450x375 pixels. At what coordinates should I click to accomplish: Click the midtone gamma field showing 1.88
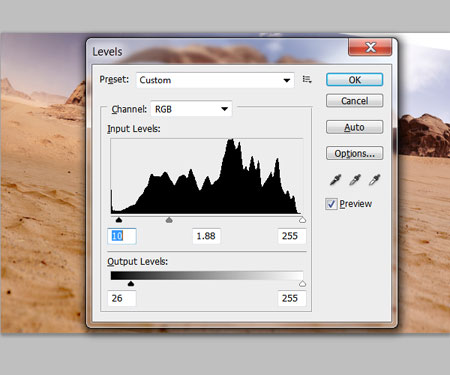[206, 236]
